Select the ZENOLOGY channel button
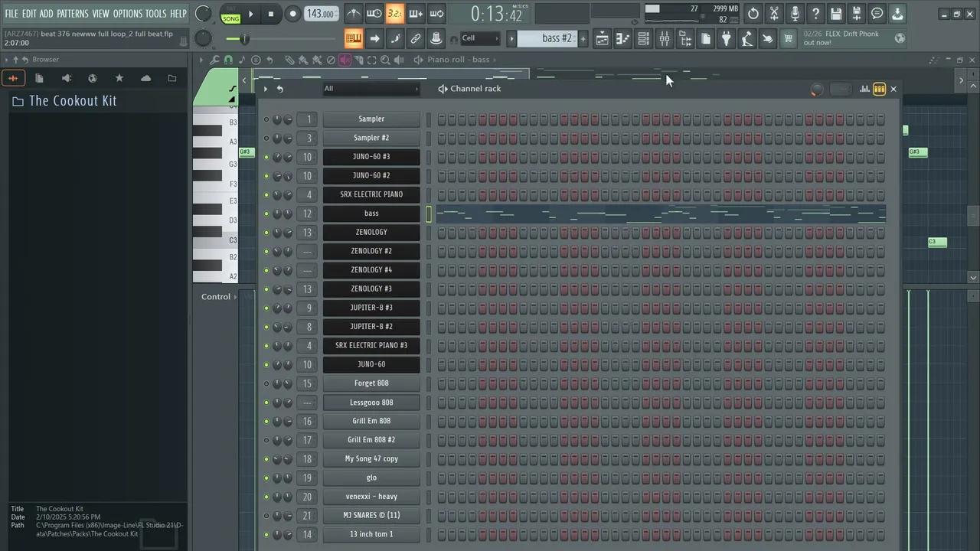Screen dimensions: 980x551 pos(371,232)
